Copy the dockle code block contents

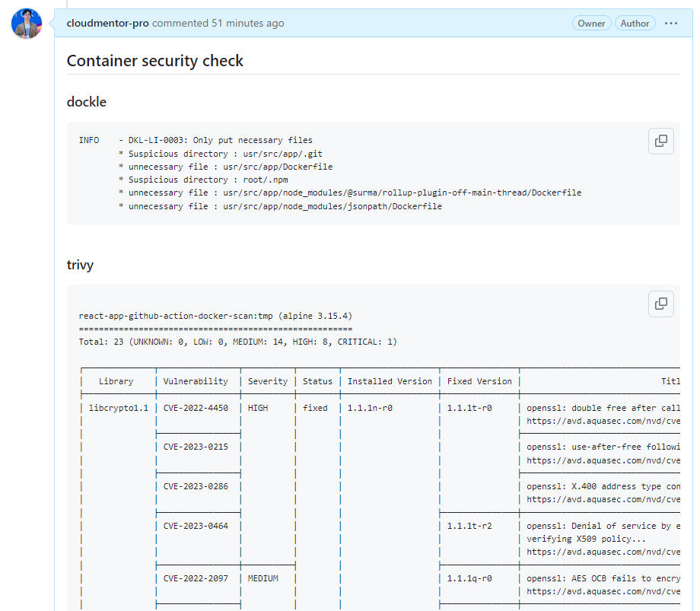click(660, 141)
